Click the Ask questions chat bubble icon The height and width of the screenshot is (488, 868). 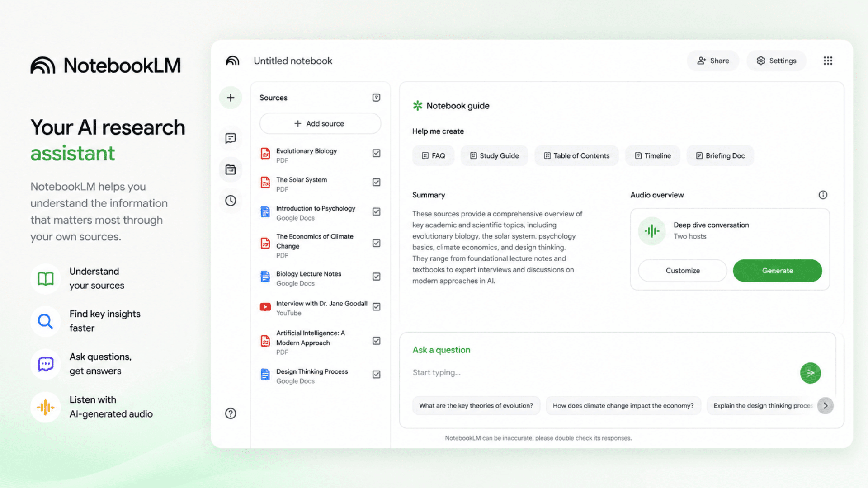[x=46, y=364]
